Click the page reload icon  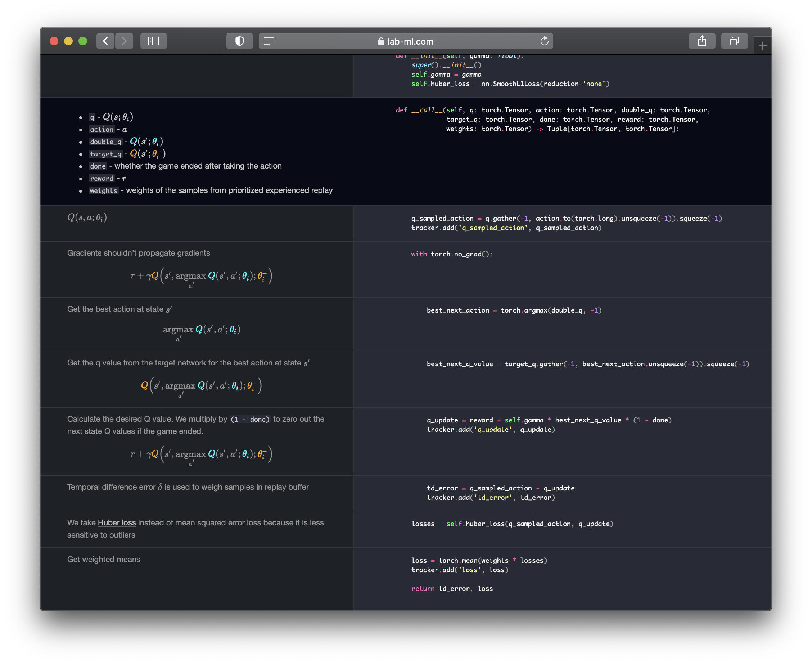[x=544, y=42]
